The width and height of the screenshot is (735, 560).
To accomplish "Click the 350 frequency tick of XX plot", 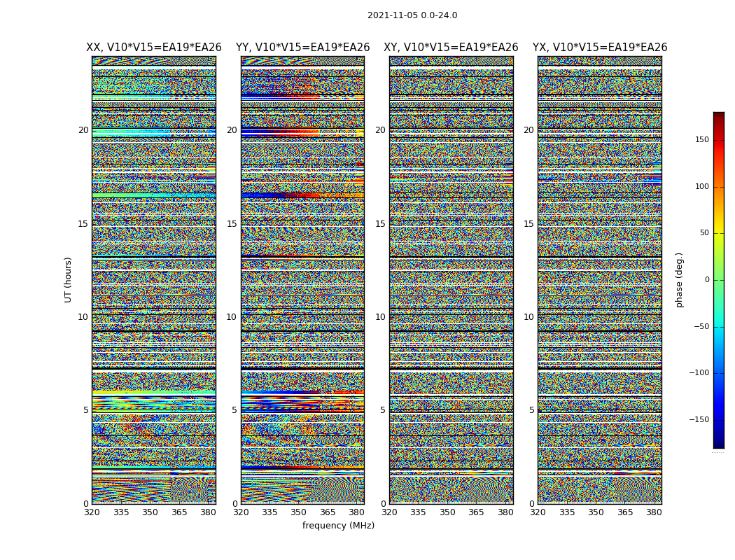I will tap(150, 512).
